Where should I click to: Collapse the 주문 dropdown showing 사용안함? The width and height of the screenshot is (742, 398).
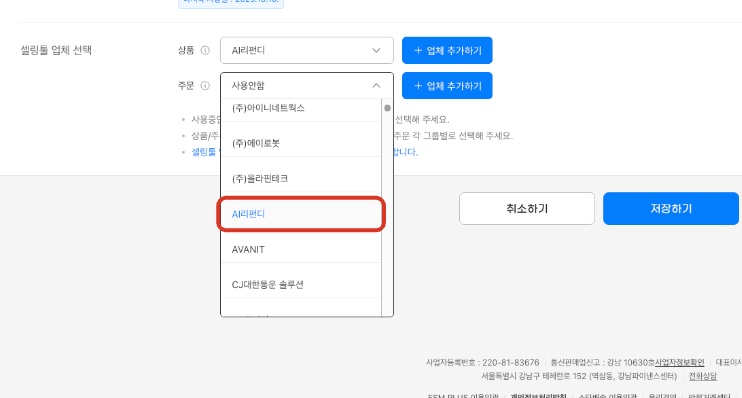tap(307, 86)
